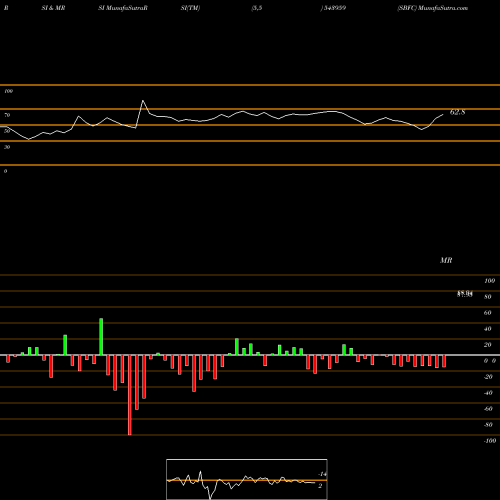Screen dimensions: 500x500
Task: Click the 'SI MunafaSutraR' header label
Action: point(123,8)
